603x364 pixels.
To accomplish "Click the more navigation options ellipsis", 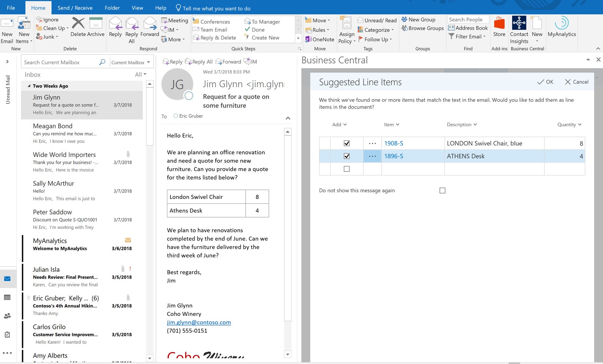I will (7, 353).
